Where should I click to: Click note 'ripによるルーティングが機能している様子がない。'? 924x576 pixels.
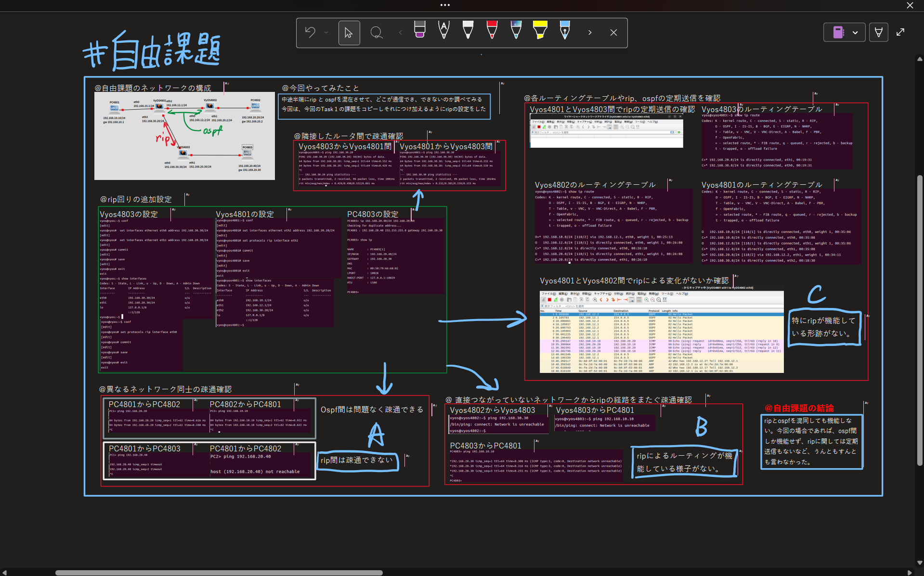click(x=684, y=462)
